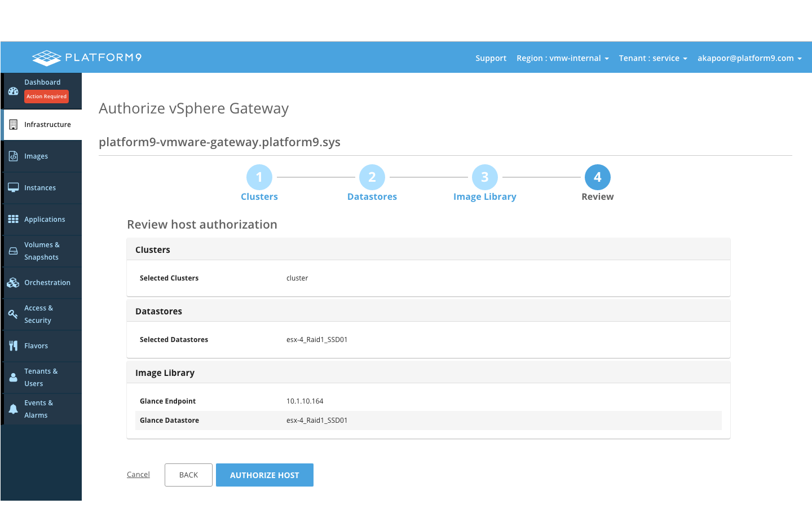Click the Instances monitor icon

14,188
